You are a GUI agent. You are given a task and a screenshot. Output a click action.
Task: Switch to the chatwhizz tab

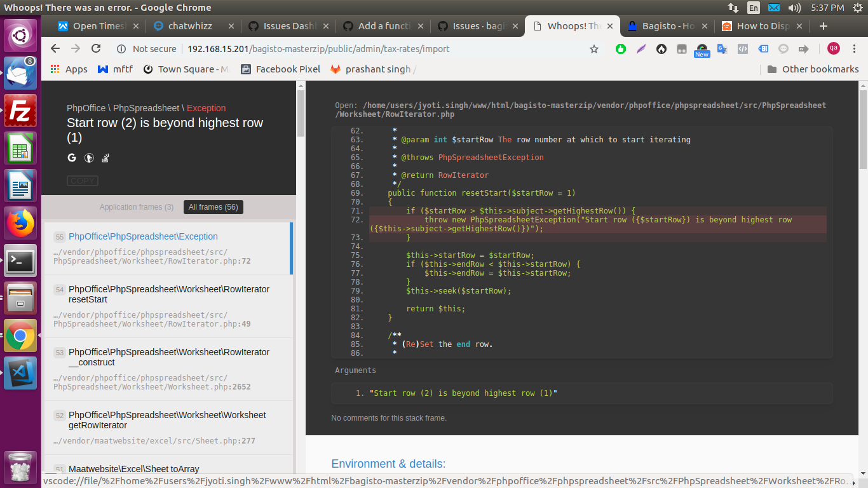(x=193, y=26)
